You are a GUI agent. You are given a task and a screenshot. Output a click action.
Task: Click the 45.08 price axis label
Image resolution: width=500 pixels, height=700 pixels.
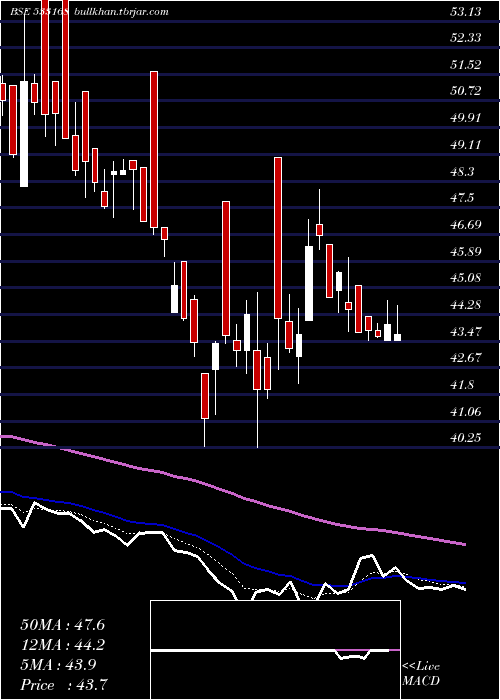(466, 278)
